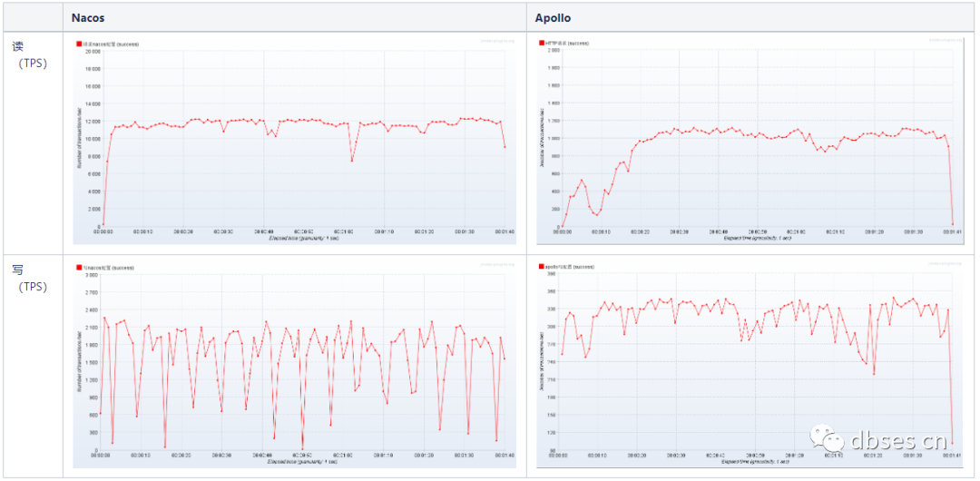Click the apollo (success) legend label in write chart
Viewport: 980px width, 481px height.
[569, 267]
